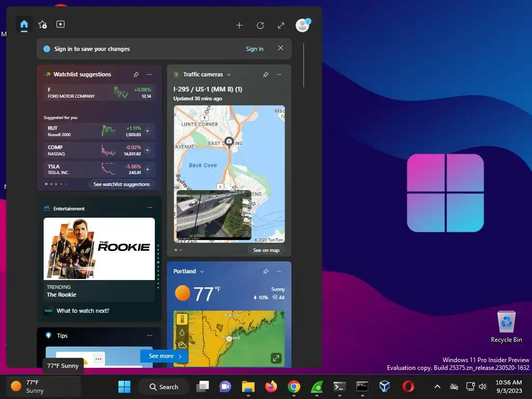Open the Discover favorites star tab
Image resolution: width=532 pixels, height=399 pixels.
pos(43,24)
